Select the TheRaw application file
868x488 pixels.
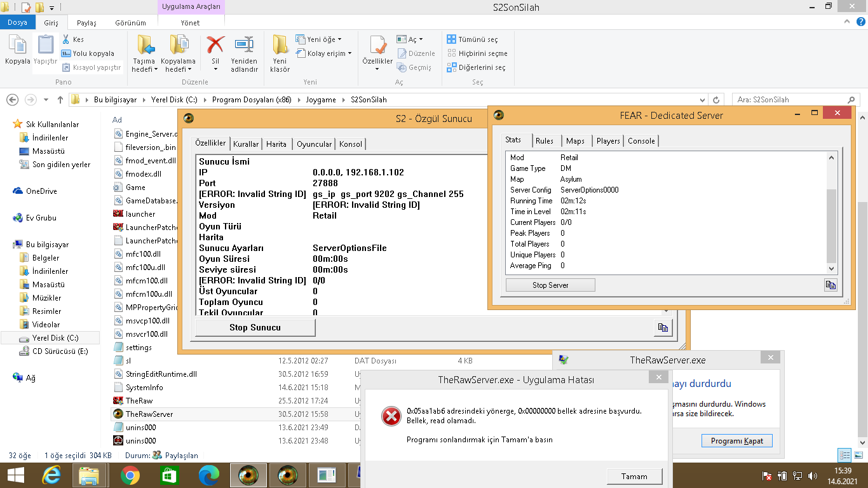pyautogui.click(x=139, y=400)
